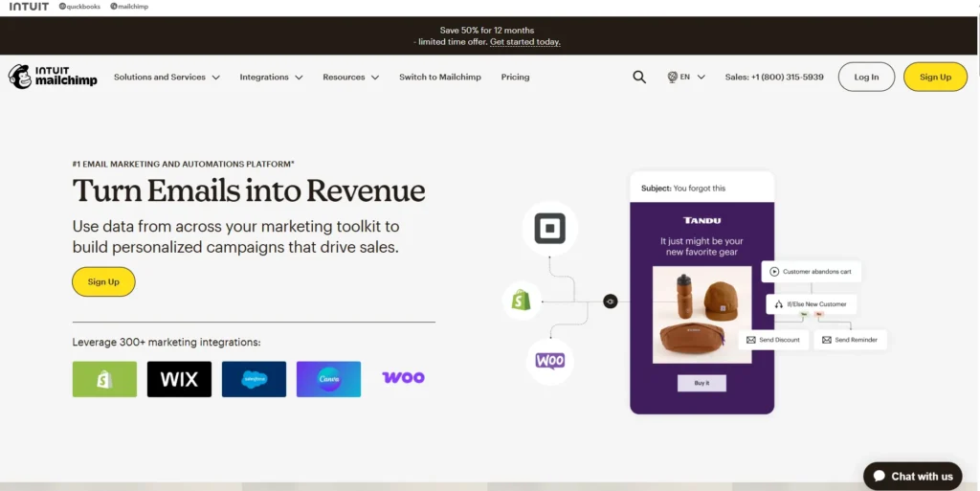Expand the Resources menu
The width and height of the screenshot is (980, 491).
tap(350, 78)
